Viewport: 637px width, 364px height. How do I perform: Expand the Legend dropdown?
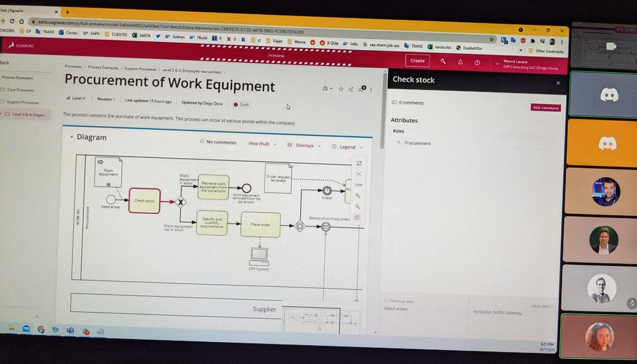coord(347,147)
